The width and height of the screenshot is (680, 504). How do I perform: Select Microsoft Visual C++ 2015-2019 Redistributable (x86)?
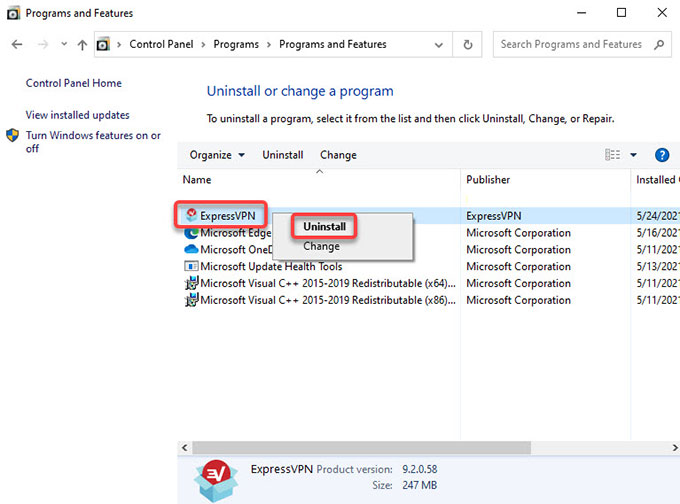tap(328, 300)
